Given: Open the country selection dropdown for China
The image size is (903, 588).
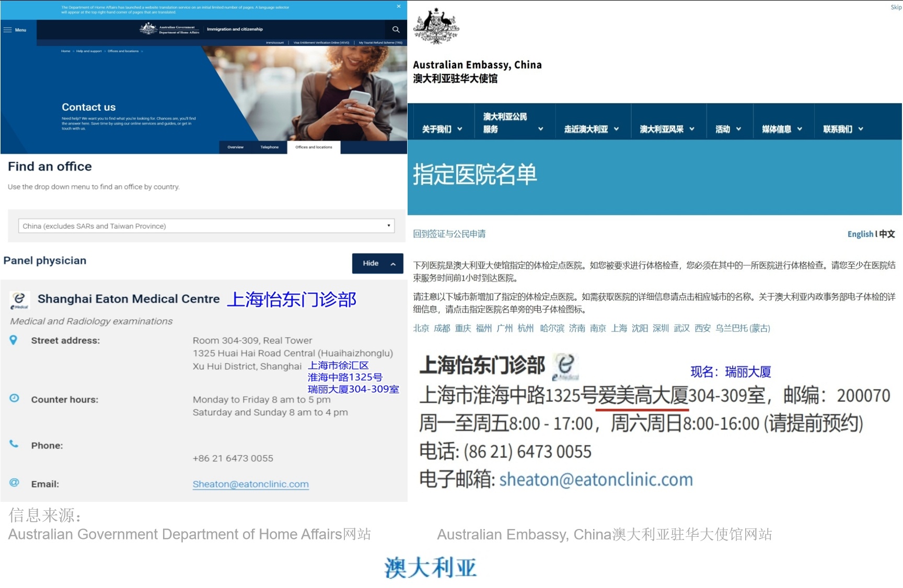Looking at the screenshot, I should [206, 226].
